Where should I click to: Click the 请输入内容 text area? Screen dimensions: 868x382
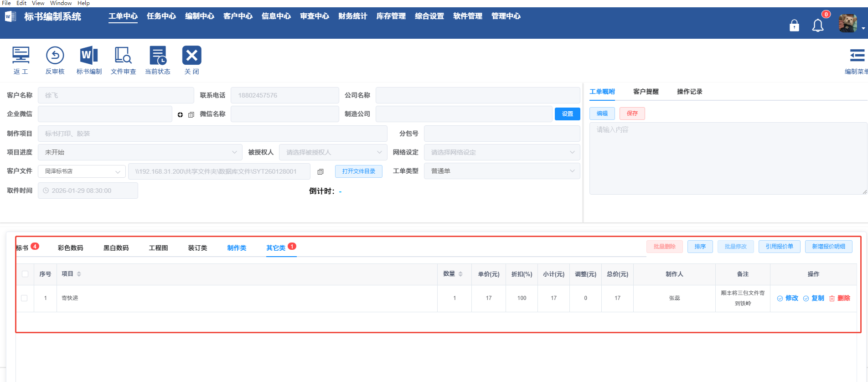point(728,158)
